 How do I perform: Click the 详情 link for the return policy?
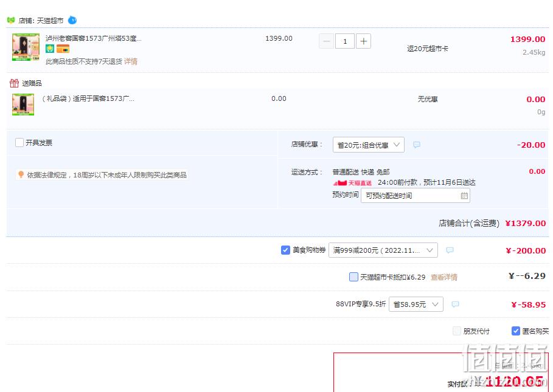click(131, 61)
